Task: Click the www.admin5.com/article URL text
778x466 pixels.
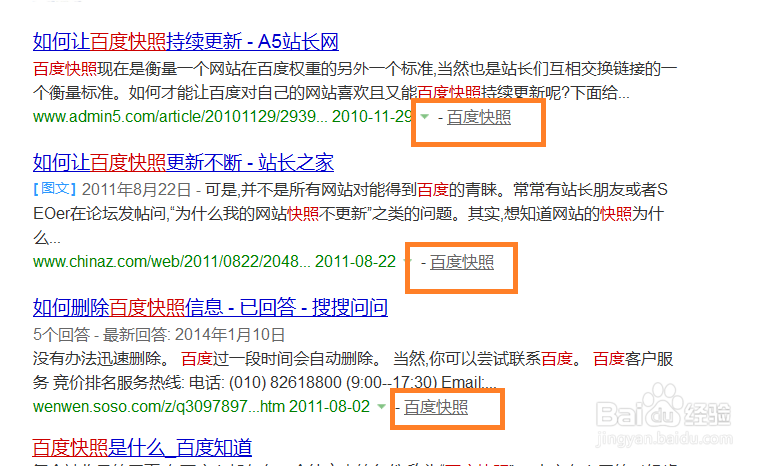Action: tap(180, 117)
